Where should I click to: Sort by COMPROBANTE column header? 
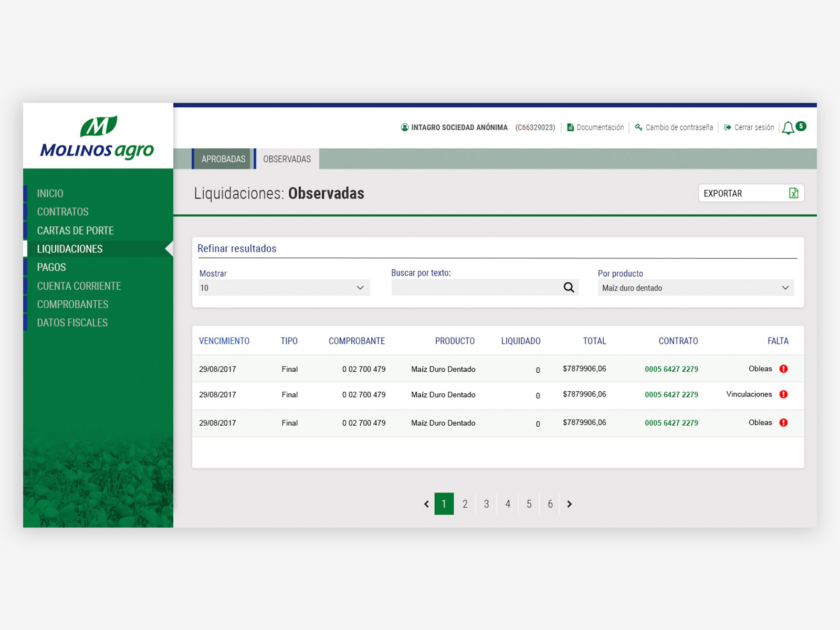click(x=357, y=341)
